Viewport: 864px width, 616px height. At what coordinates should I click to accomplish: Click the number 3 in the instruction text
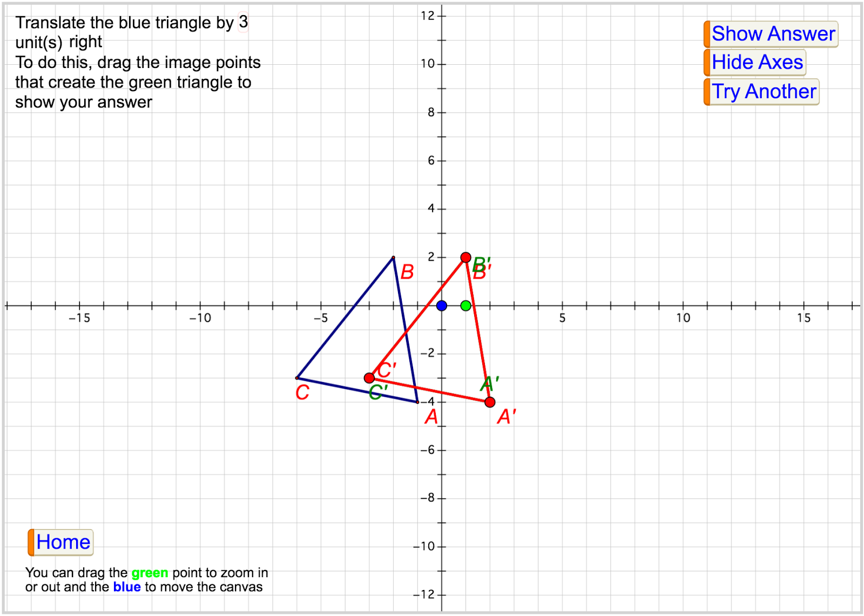click(x=243, y=22)
